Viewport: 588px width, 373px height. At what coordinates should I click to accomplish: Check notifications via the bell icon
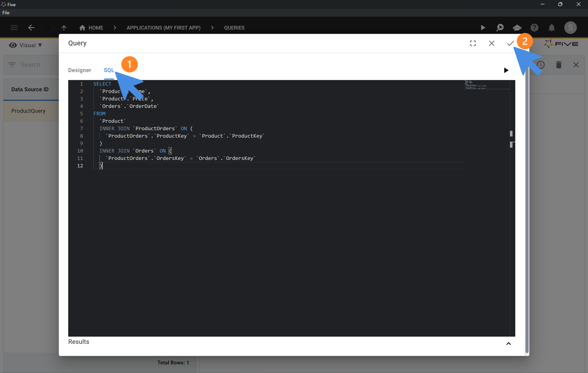click(x=551, y=28)
